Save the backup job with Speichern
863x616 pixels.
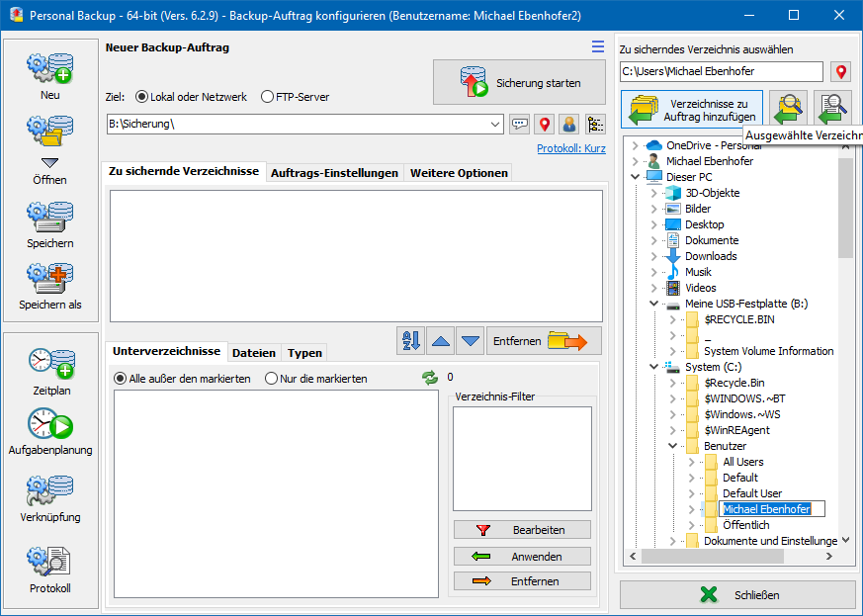pos(50,225)
